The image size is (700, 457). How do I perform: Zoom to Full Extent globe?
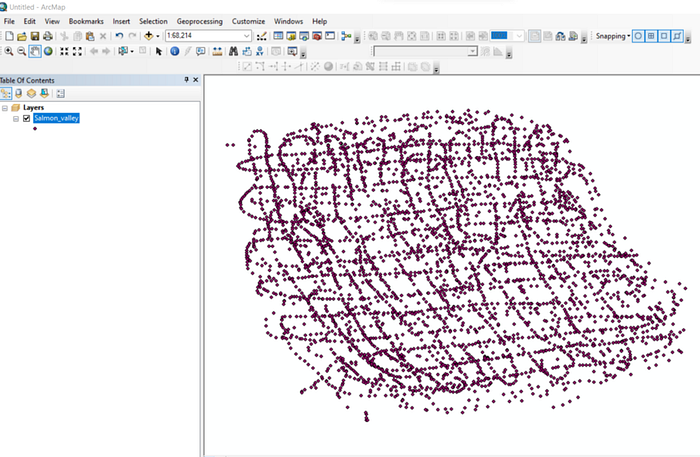tap(48, 51)
